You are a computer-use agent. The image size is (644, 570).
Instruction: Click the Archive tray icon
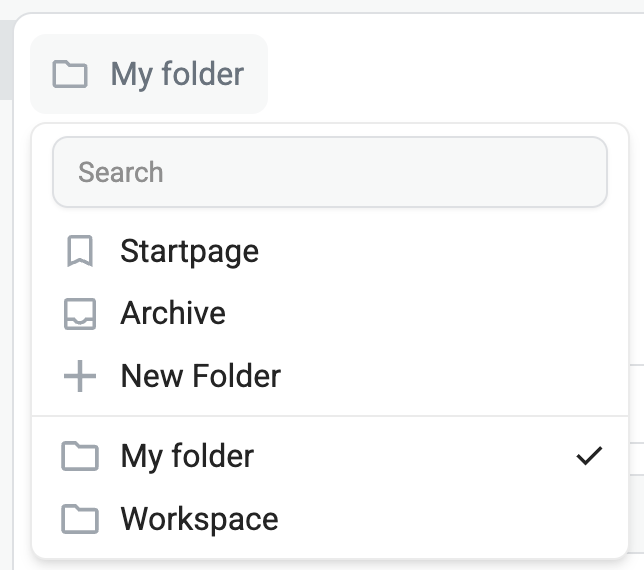[x=80, y=314]
